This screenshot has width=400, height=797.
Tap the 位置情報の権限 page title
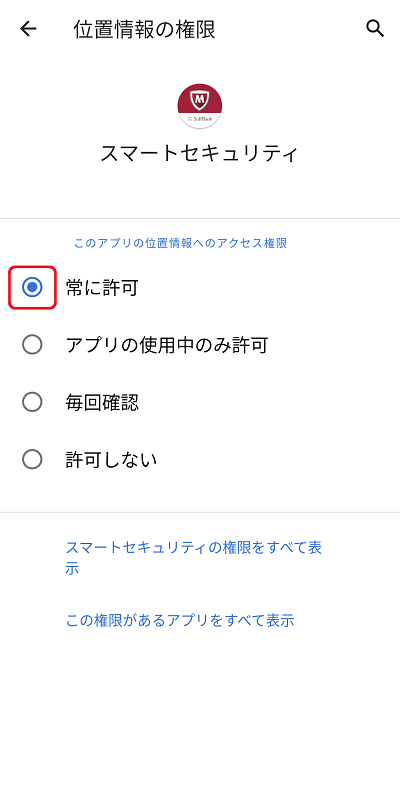144,29
